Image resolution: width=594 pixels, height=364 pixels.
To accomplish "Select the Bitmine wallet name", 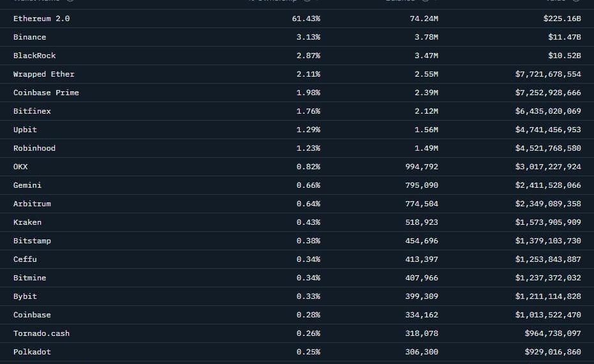I will [x=29, y=278].
